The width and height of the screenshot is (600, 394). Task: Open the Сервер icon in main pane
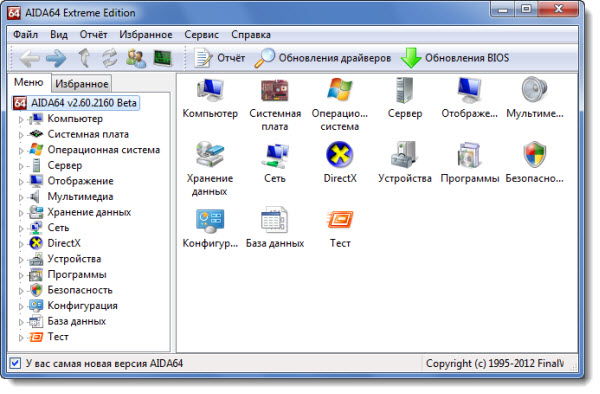pos(405,91)
